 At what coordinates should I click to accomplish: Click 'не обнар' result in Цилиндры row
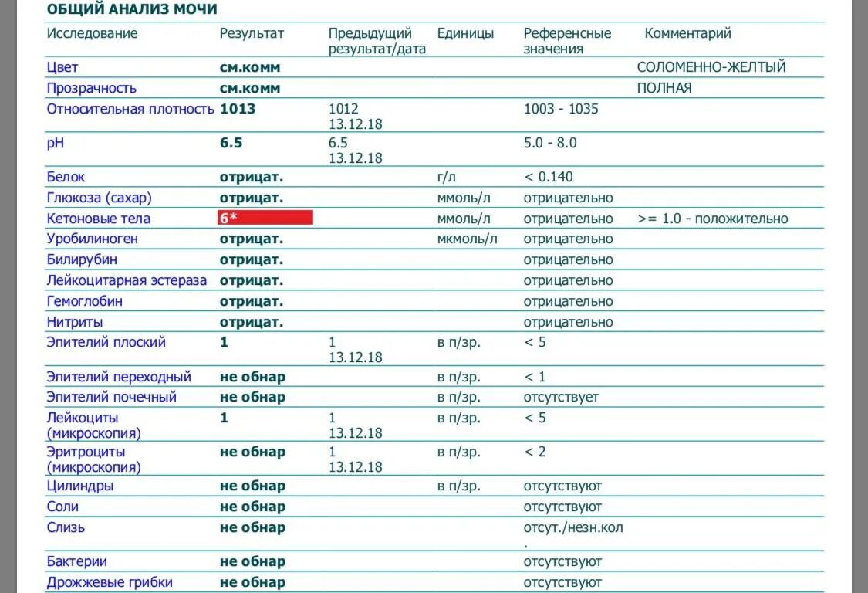(x=252, y=486)
